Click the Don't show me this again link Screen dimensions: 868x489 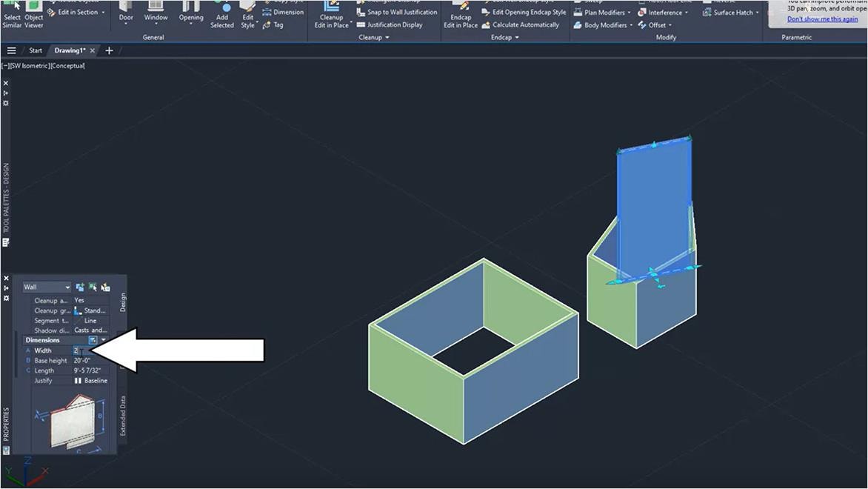pyautogui.click(x=822, y=19)
